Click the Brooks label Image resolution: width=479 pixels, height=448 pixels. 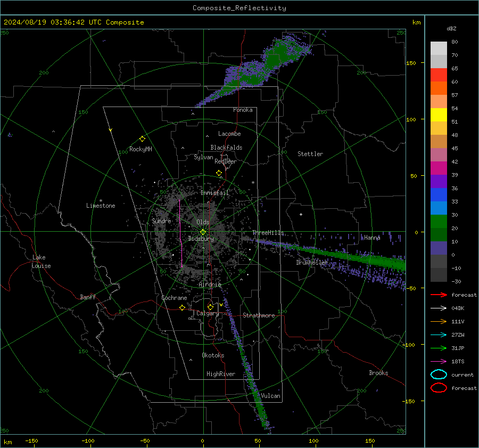(x=378, y=373)
